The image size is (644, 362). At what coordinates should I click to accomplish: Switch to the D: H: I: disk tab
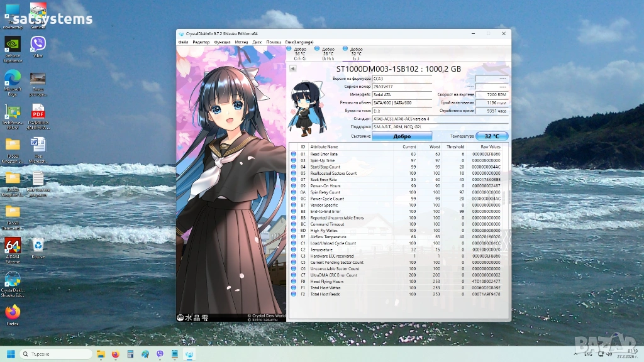(x=328, y=53)
